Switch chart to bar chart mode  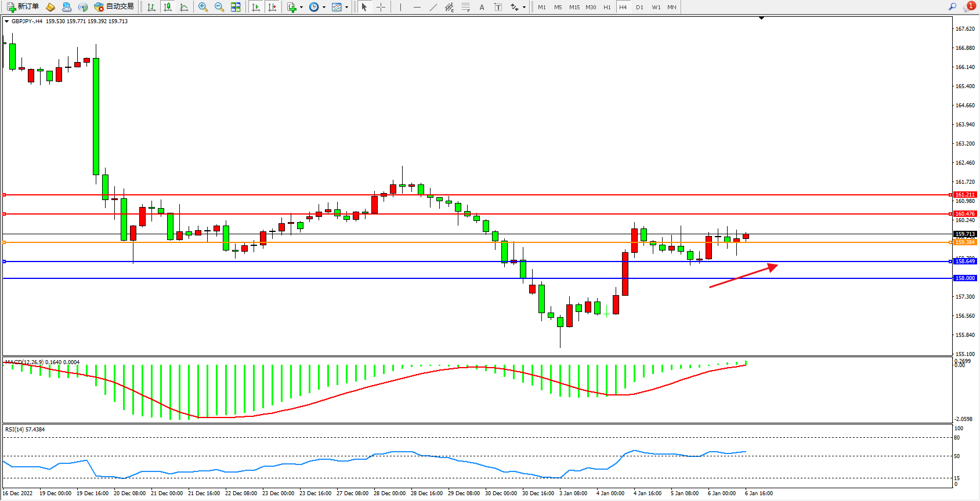(151, 7)
